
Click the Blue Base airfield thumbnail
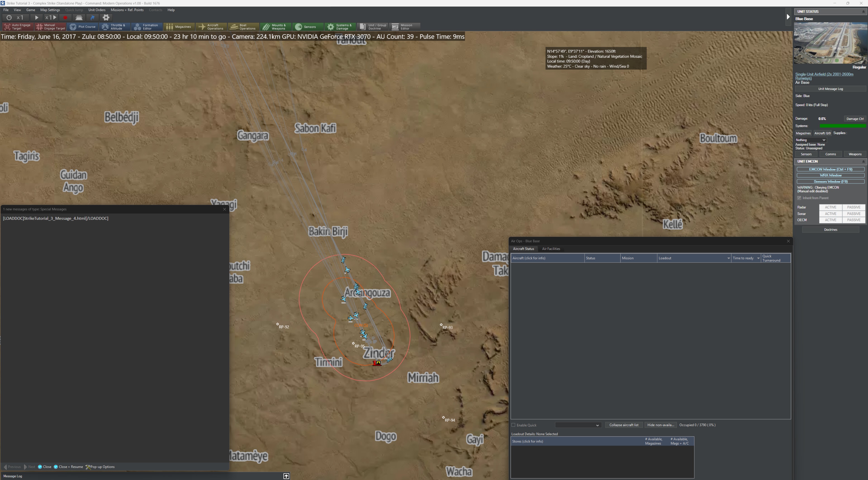[x=830, y=43]
